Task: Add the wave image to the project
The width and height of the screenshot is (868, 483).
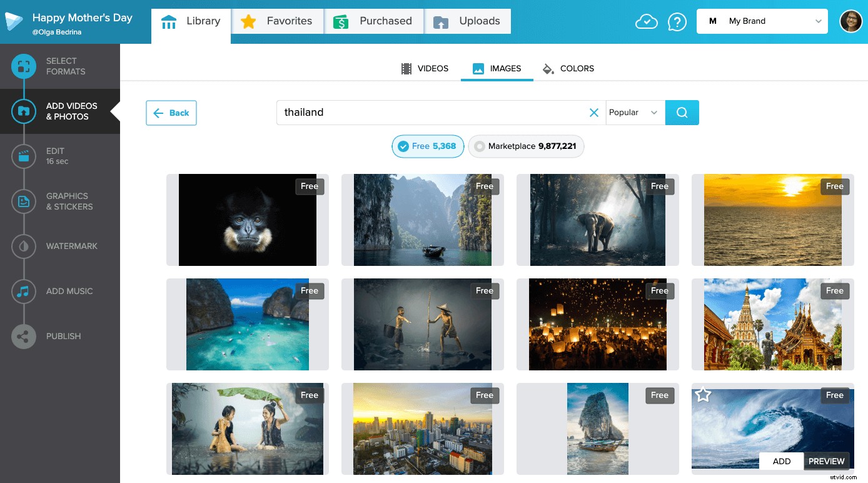Action: (781, 461)
